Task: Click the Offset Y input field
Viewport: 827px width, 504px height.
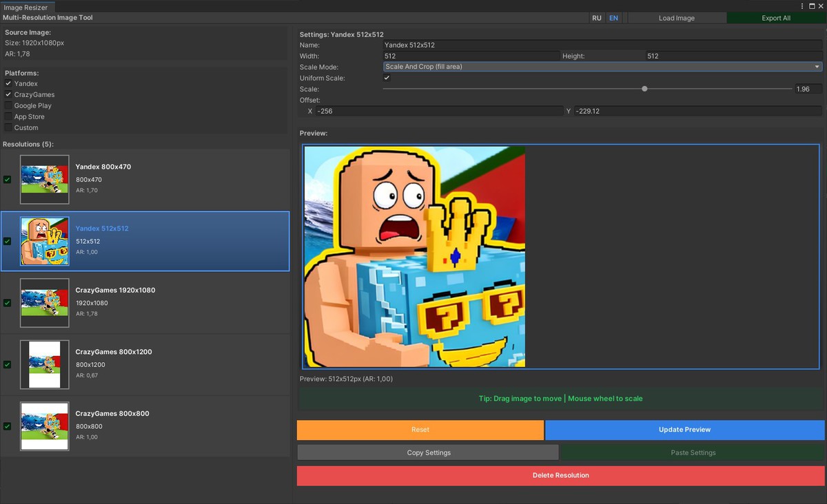Action: point(698,111)
